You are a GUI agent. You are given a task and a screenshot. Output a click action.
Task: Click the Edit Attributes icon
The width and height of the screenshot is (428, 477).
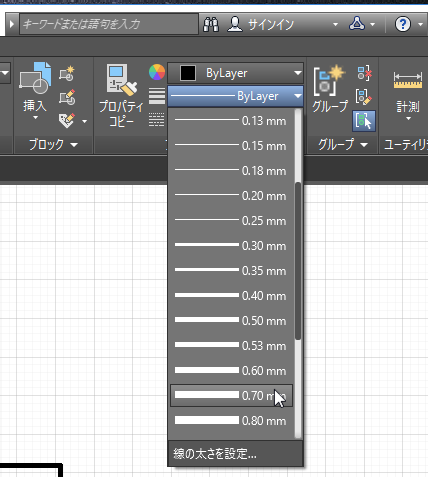pyautogui.click(x=67, y=121)
